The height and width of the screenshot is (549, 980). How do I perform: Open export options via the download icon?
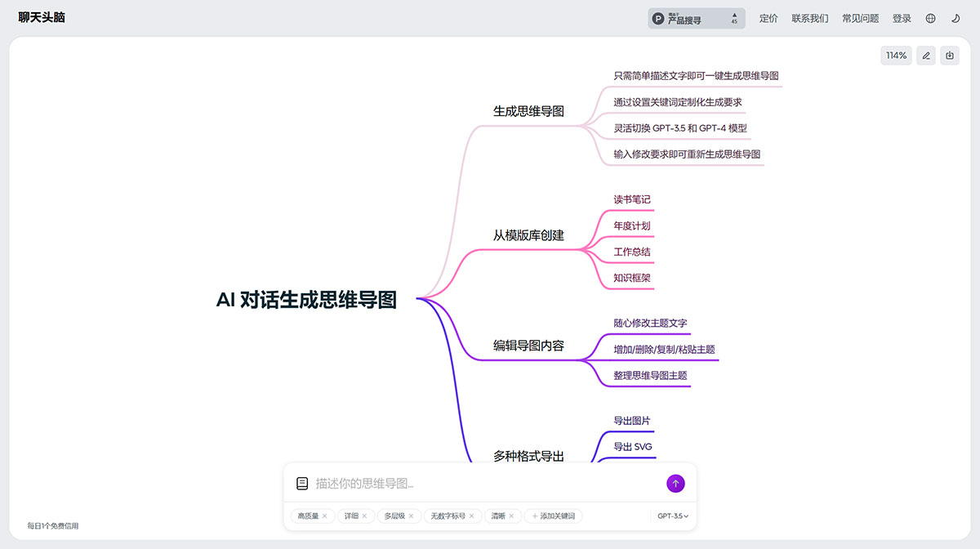point(949,55)
